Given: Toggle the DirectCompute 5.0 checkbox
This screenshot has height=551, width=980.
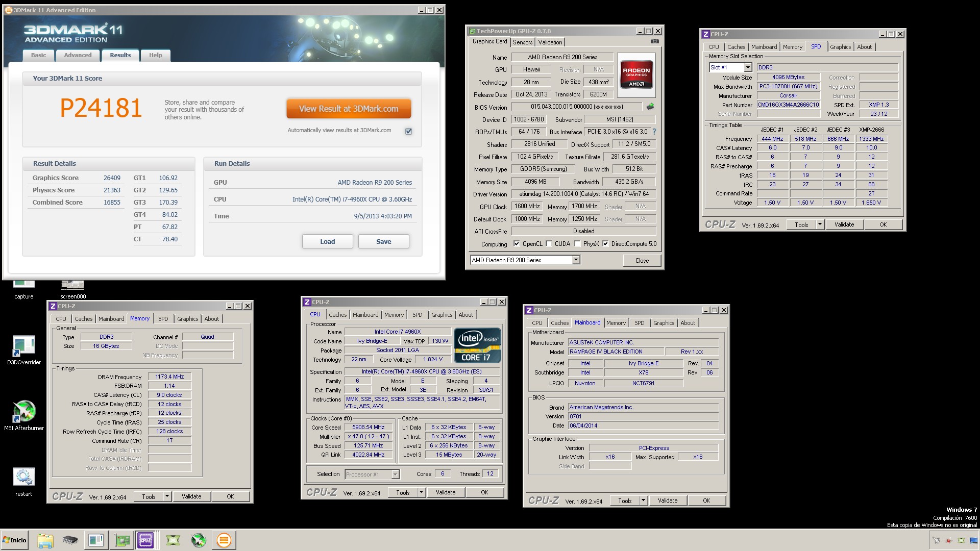Looking at the screenshot, I should [605, 244].
